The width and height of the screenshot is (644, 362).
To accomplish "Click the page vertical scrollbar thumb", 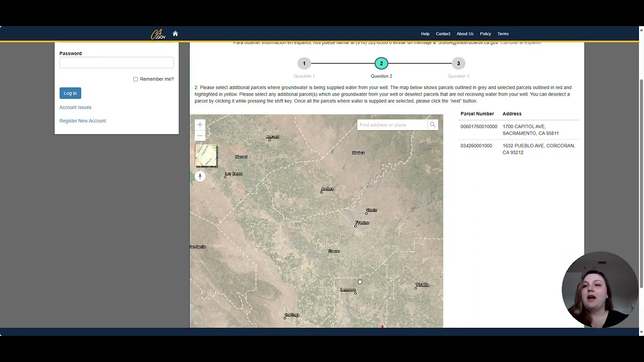I will (641, 184).
